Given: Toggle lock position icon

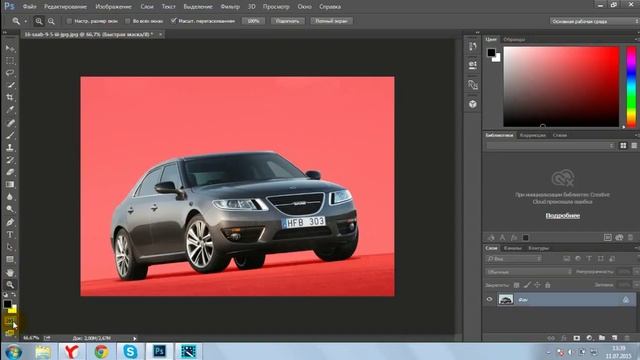Looking at the screenshot, I should pos(537,285).
